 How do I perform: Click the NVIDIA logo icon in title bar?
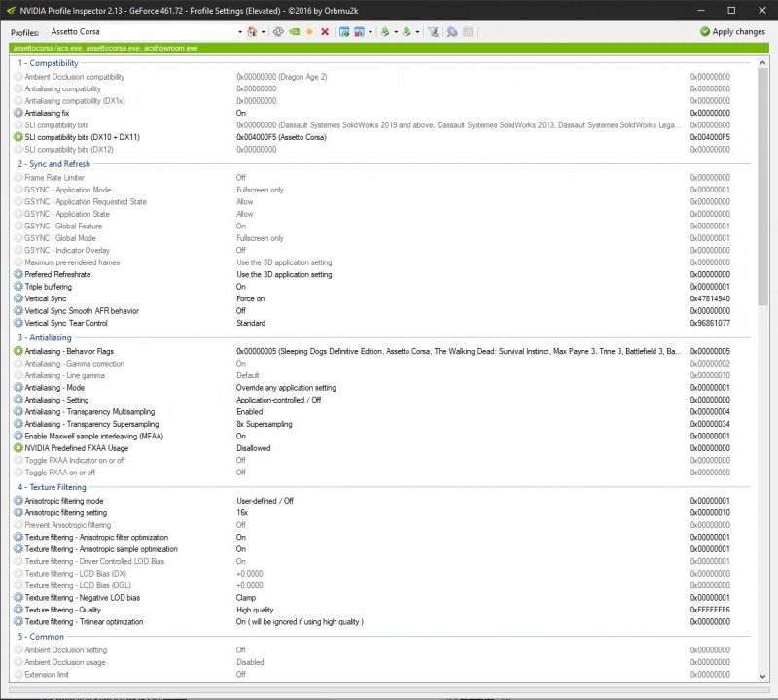click(11, 10)
